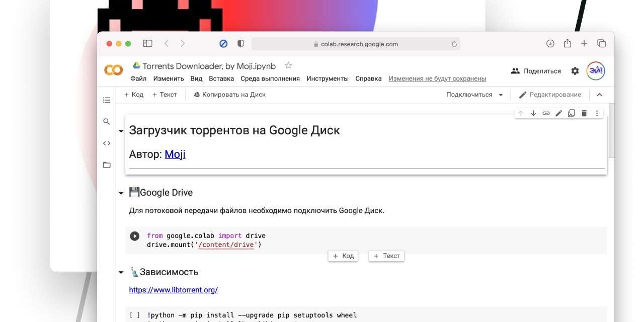Collapse the Зависимость section
Image resolution: width=644 pixels, height=322 pixels.
pos(121,273)
